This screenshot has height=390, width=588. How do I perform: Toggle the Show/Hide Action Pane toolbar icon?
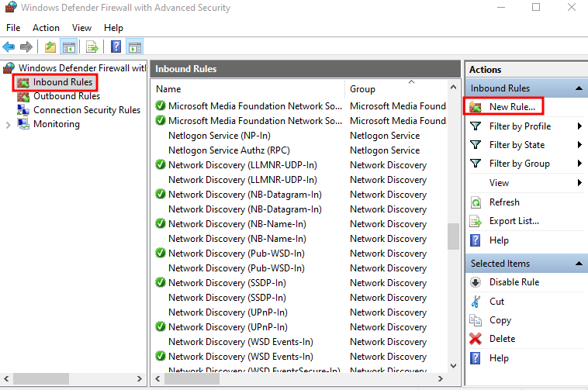pos(135,47)
